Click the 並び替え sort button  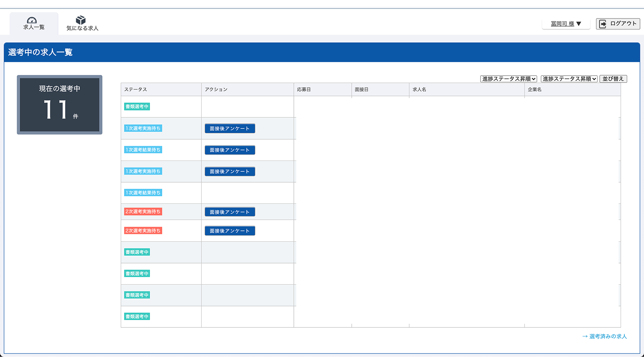[613, 79]
